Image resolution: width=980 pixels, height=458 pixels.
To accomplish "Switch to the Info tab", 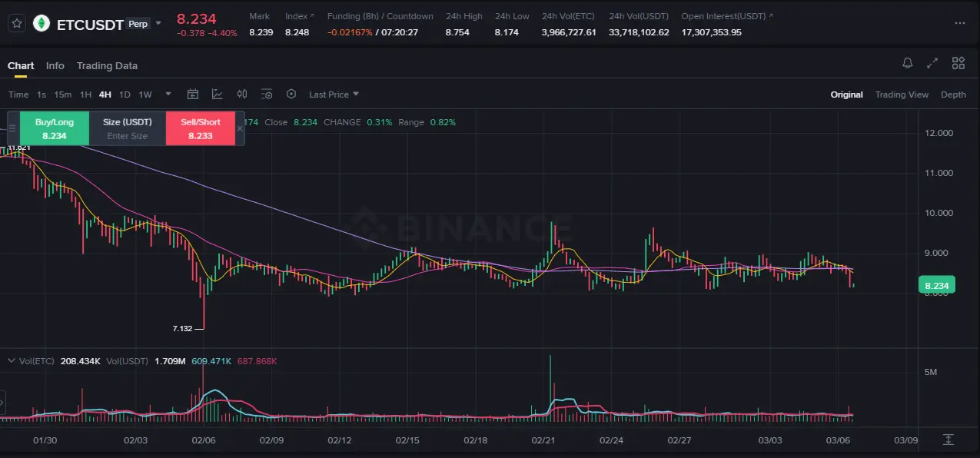I will 55,65.
